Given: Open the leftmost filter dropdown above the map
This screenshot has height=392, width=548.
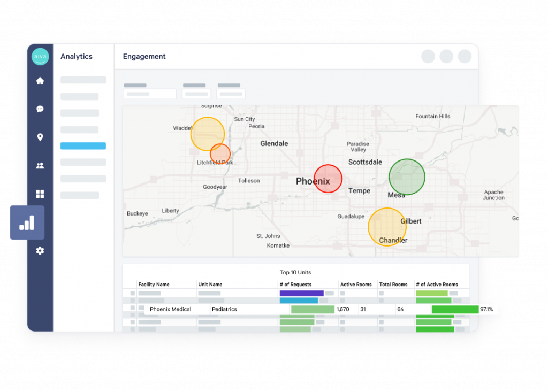Looking at the screenshot, I should tap(149, 94).
